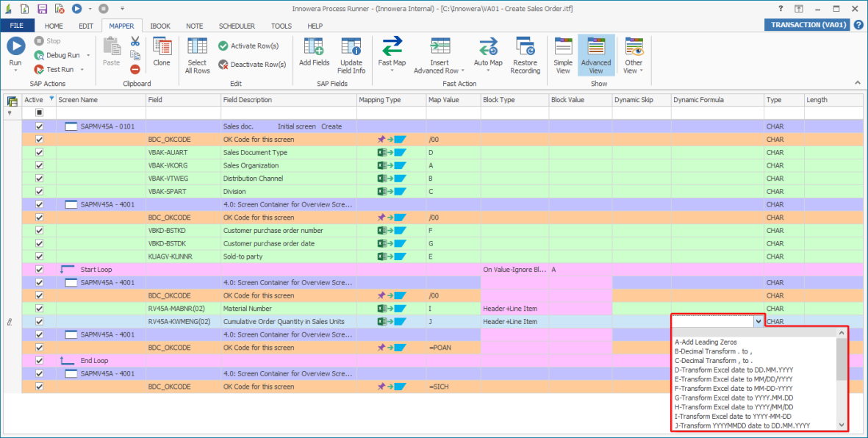Toggle Active checkbox for KUAGV-KUNNR row
Screen dimensions: 868x438
(40, 256)
